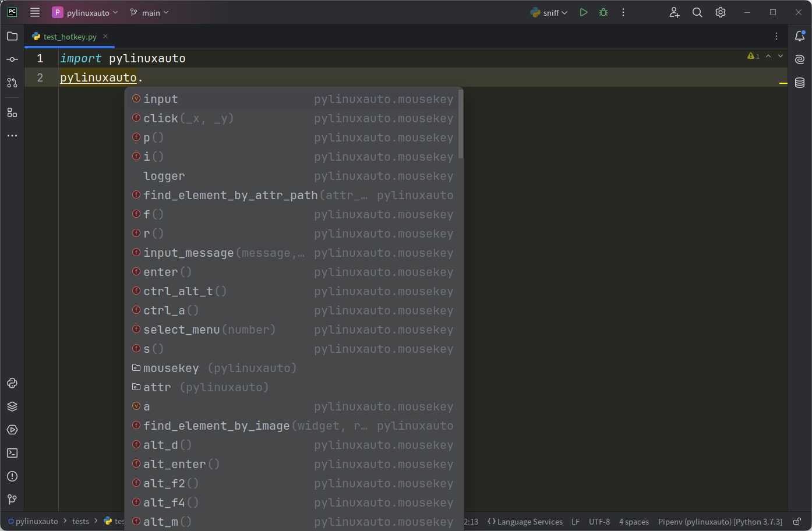Select the logger completion item
This screenshot has height=531, width=812.
pos(292,176)
